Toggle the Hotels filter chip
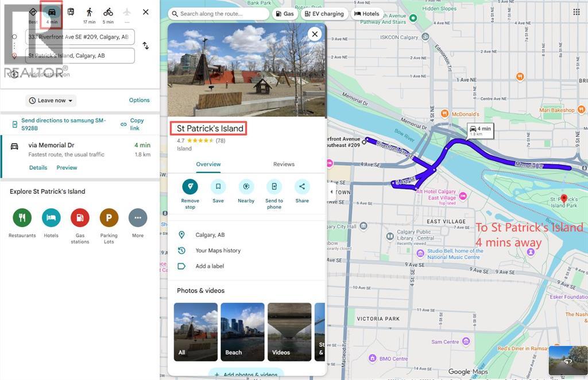The width and height of the screenshot is (588, 380). pyautogui.click(x=366, y=14)
